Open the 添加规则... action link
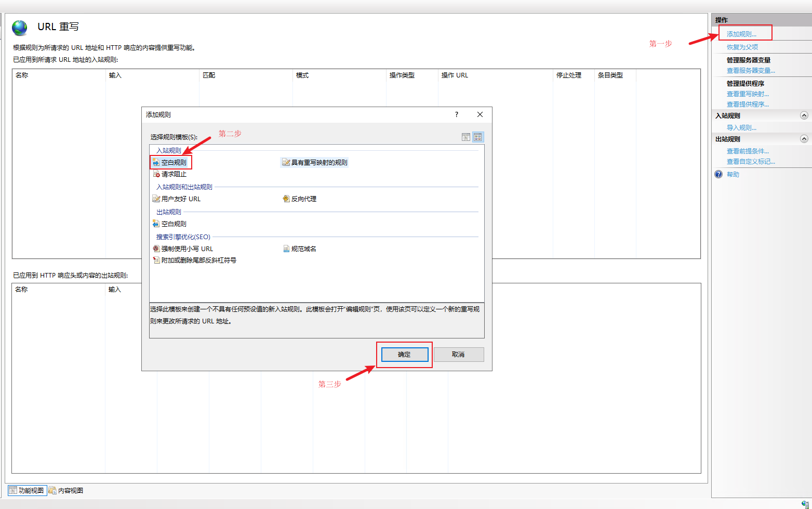 point(741,34)
